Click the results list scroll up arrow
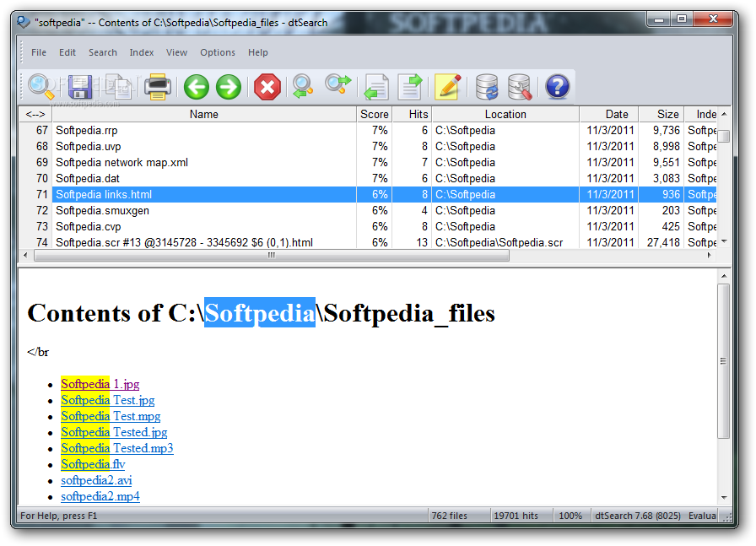The height and width of the screenshot is (546, 756). click(724, 114)
